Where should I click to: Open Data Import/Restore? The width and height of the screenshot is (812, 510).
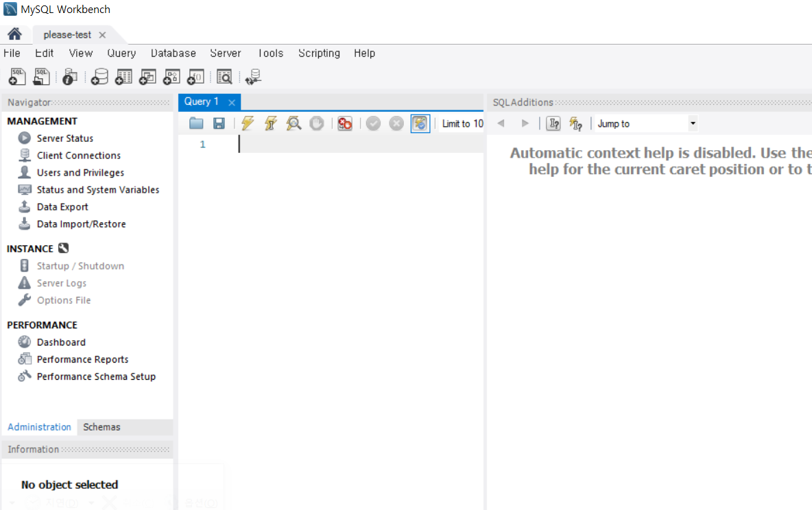click(82, 223)
